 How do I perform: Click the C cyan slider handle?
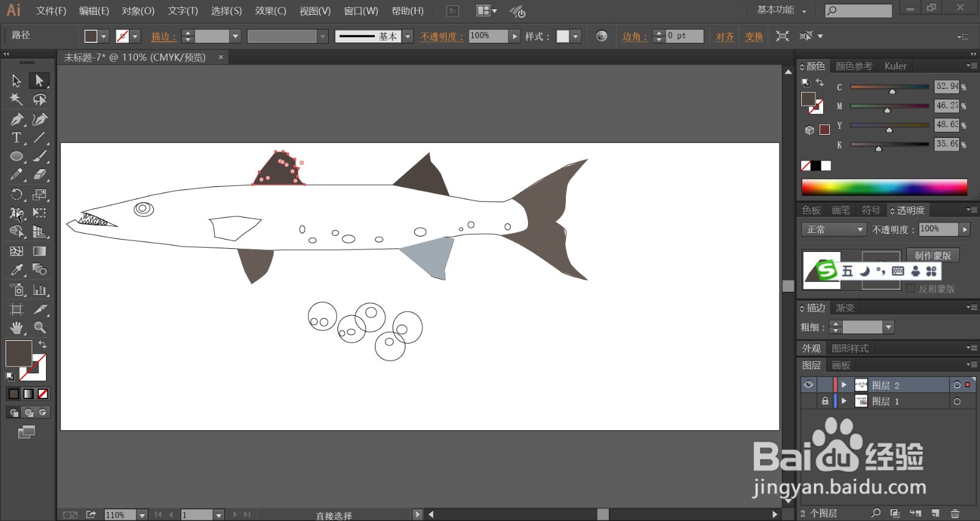[892, 91]
